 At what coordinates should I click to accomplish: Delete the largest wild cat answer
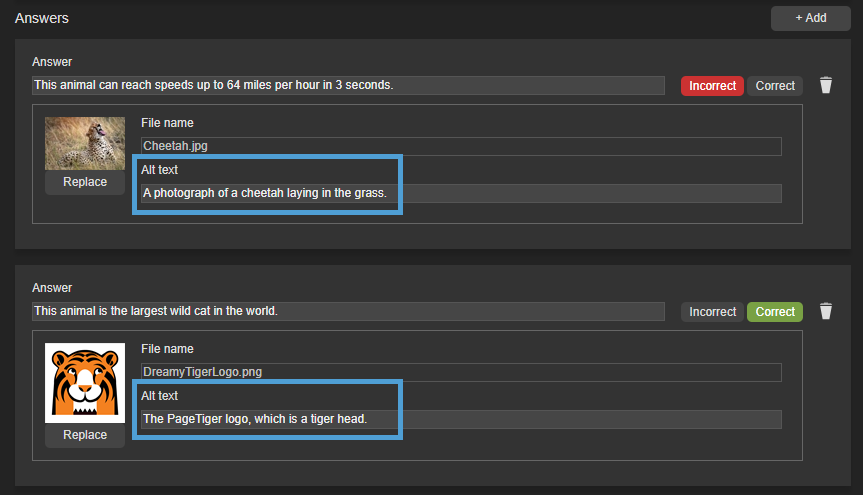[825, 311]
